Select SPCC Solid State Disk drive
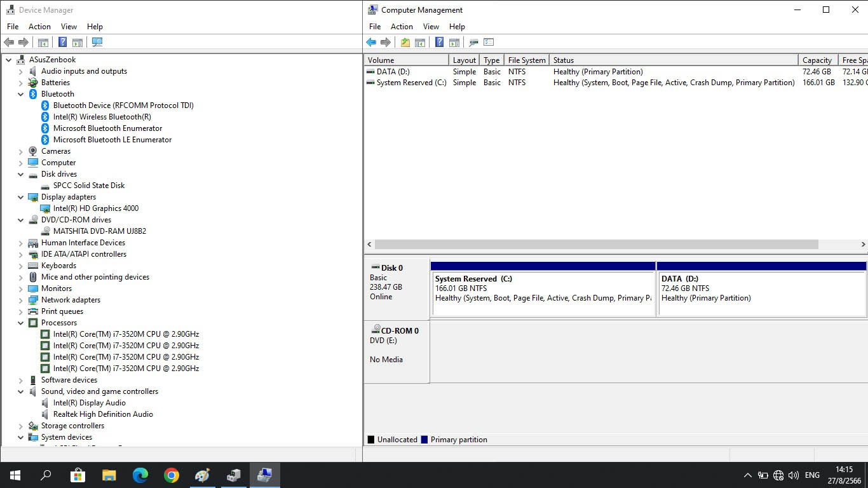Viewport: 868px width, 488px height. (x=89, y=186)
